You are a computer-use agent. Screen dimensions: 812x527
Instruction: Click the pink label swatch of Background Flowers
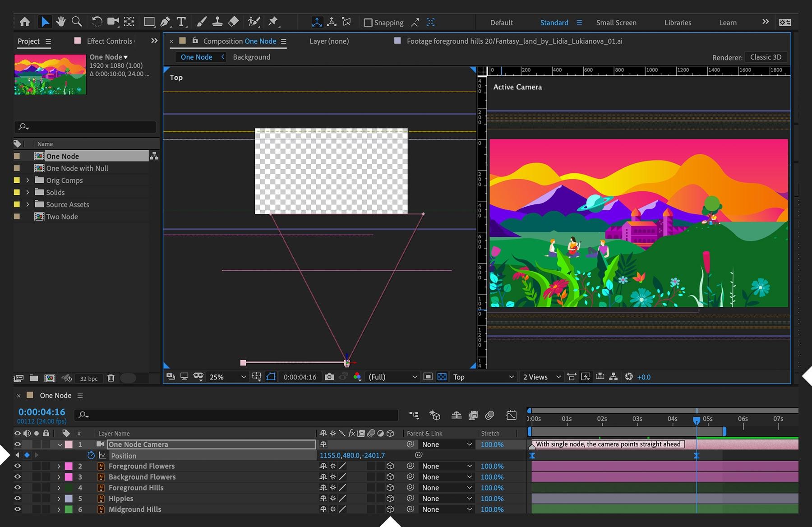69,477
